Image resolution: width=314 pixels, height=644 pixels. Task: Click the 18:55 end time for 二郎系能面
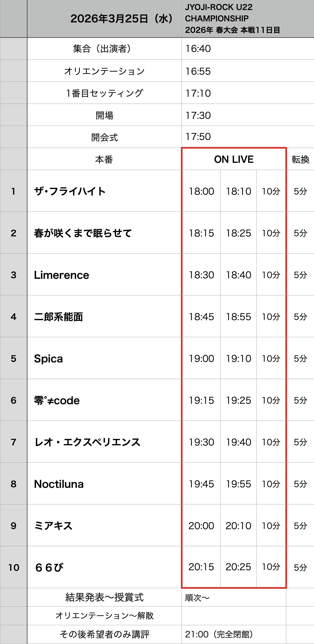click(x=238, y=317)
